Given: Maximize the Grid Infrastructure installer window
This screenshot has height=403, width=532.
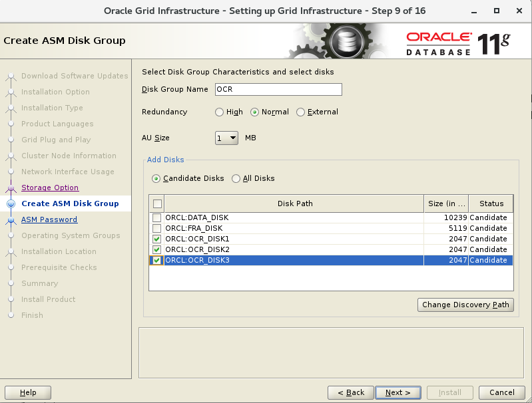Looking at the screenshot, I should coord(496,11).
